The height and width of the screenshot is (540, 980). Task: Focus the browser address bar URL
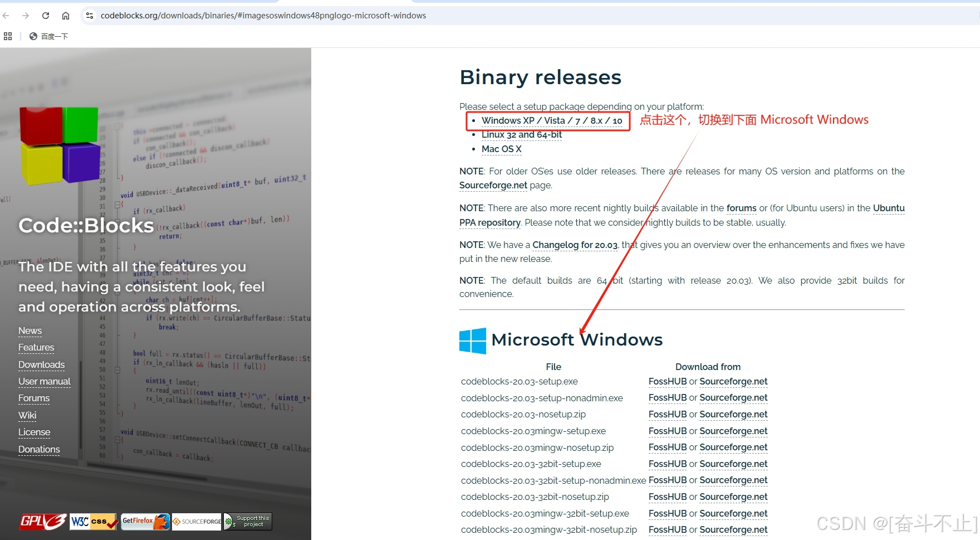(x=263, y=16)
